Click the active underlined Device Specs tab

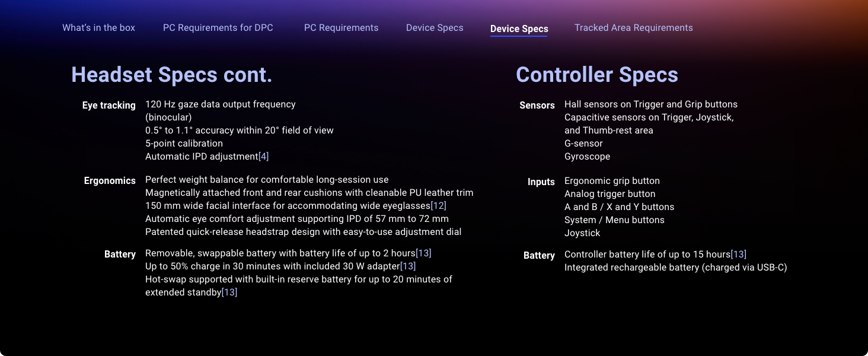point(519,28)
